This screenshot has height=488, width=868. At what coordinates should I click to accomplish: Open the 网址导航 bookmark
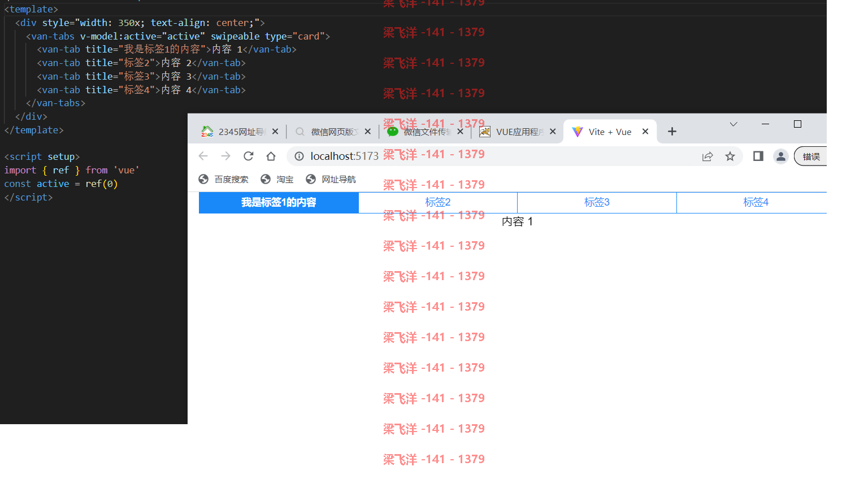331,180
